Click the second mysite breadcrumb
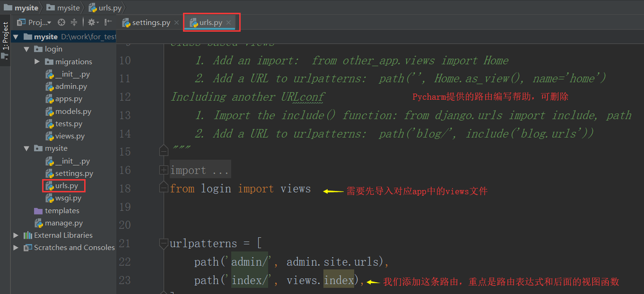The image size is (644, 294). point(63,8)
